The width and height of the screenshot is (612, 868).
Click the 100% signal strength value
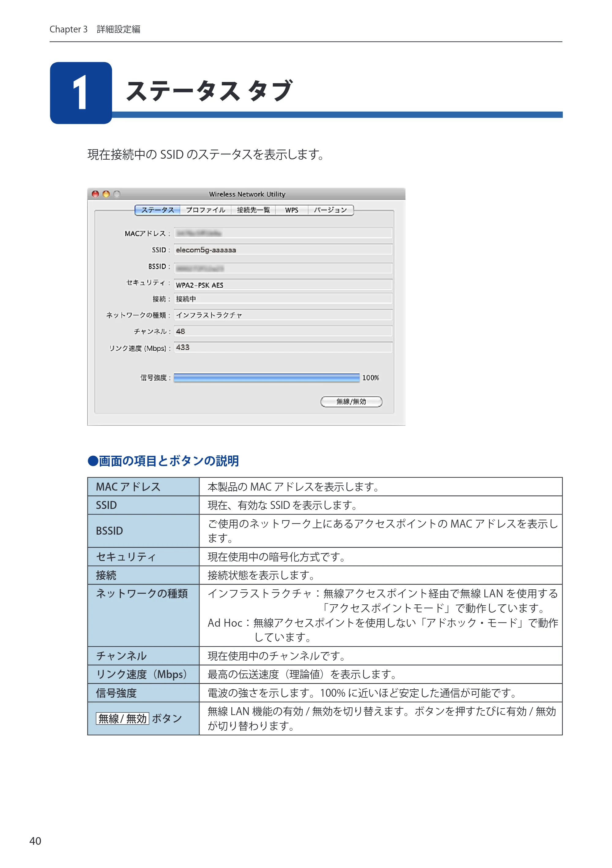tap(370, 378)
